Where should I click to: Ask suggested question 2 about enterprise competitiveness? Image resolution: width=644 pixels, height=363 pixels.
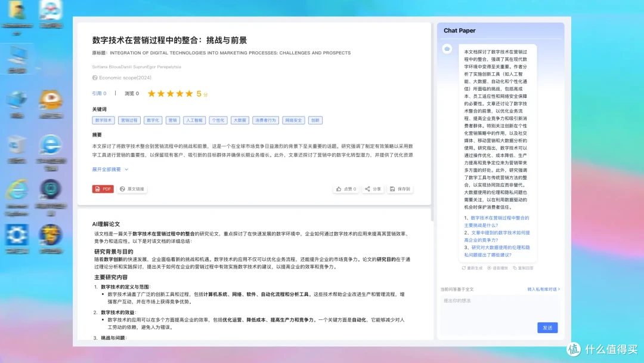click(497, 236)
